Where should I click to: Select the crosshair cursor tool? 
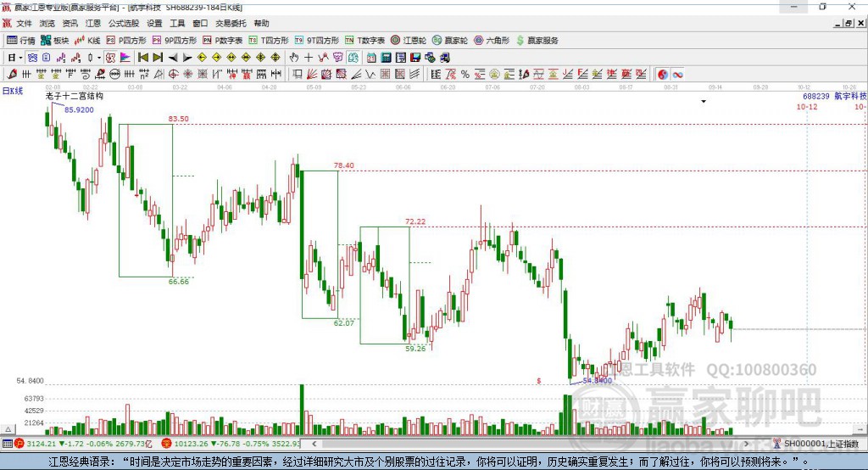[309, 58]
